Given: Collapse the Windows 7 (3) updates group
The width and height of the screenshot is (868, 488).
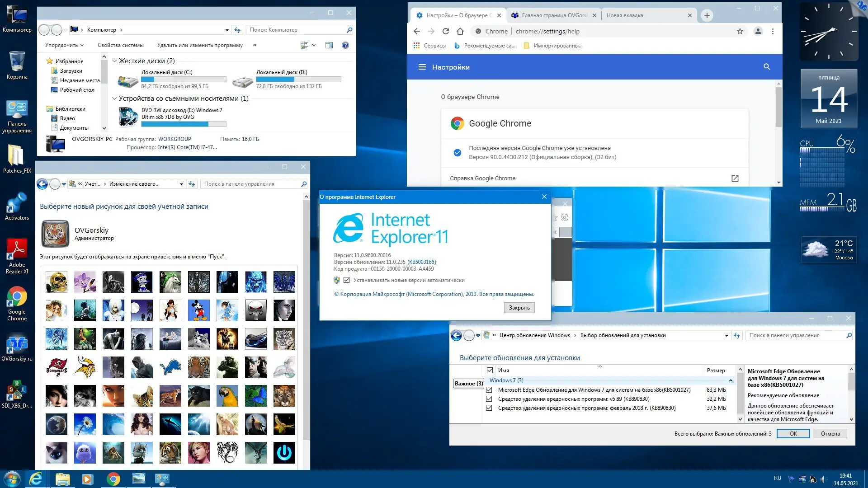Looking at the screenshot, I should (x=731, y=380).
